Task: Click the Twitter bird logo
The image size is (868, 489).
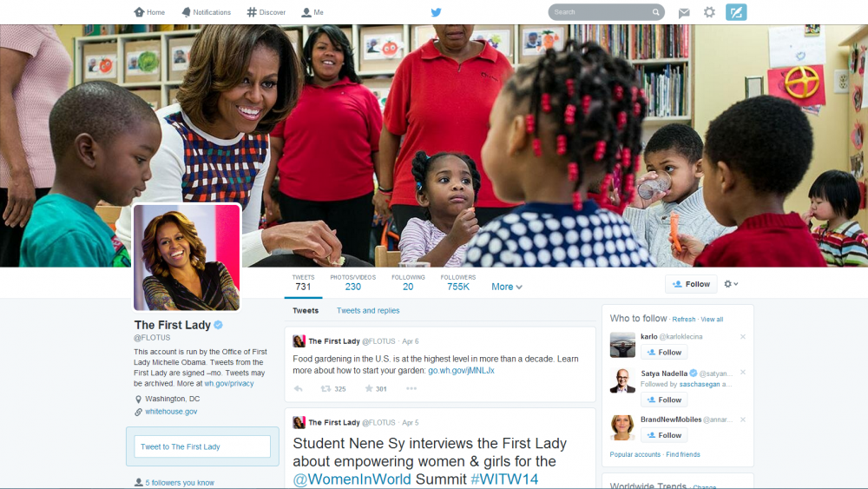Action: coord(437,12)
